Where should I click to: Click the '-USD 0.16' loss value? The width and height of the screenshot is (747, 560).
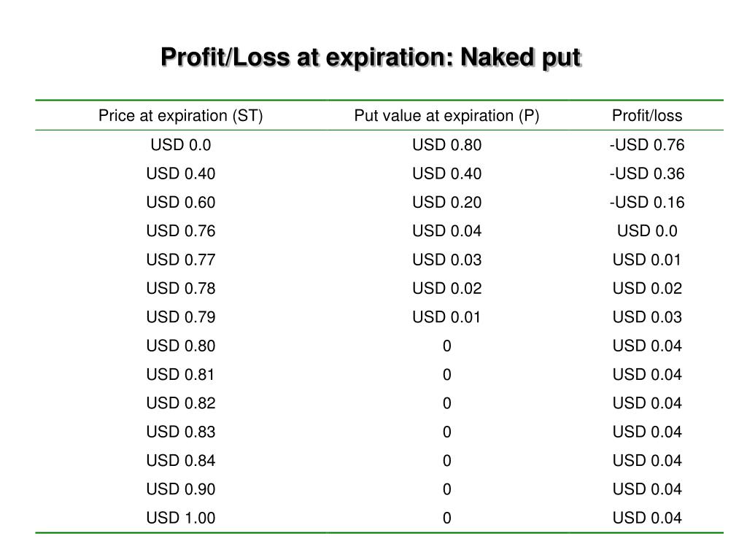(647, 203)
